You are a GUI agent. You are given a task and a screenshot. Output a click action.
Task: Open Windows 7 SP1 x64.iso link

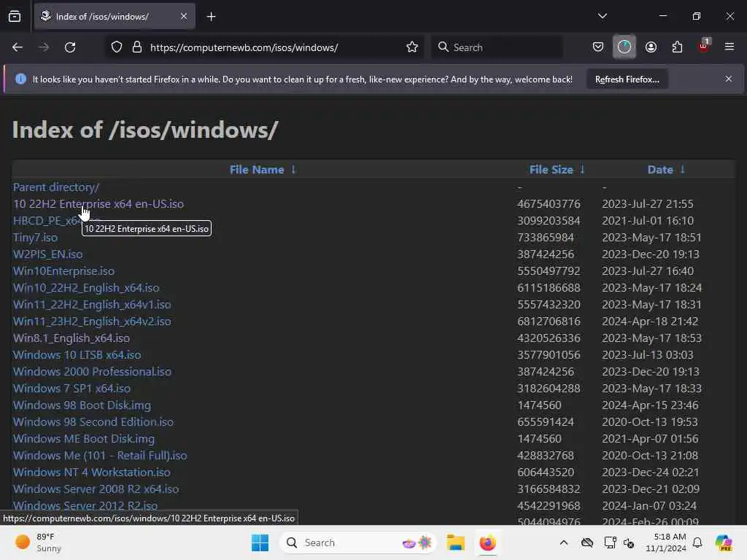(x=71, y=389)
